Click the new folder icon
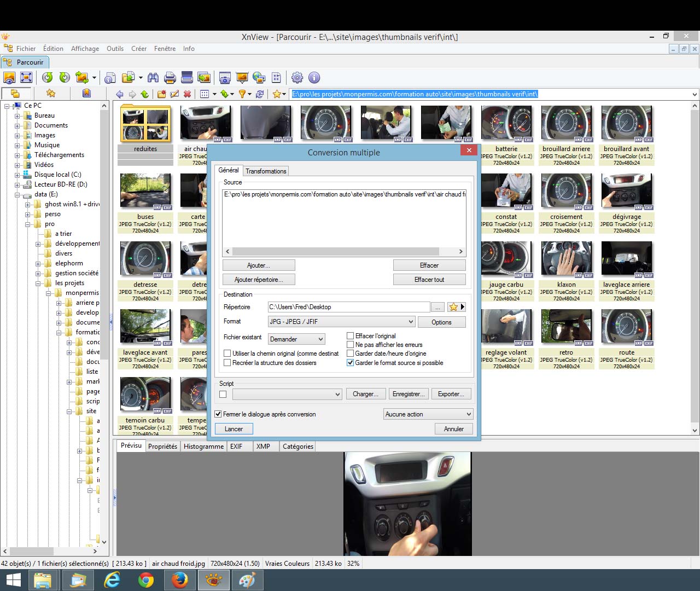Screen dimensions: 700x591 click(161, 94)
